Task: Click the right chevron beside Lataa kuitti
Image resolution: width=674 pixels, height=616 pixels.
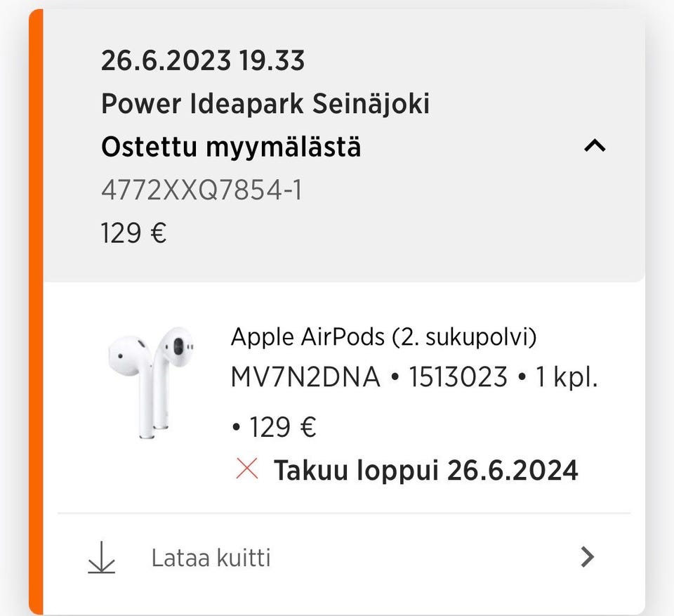Action: 588,558
